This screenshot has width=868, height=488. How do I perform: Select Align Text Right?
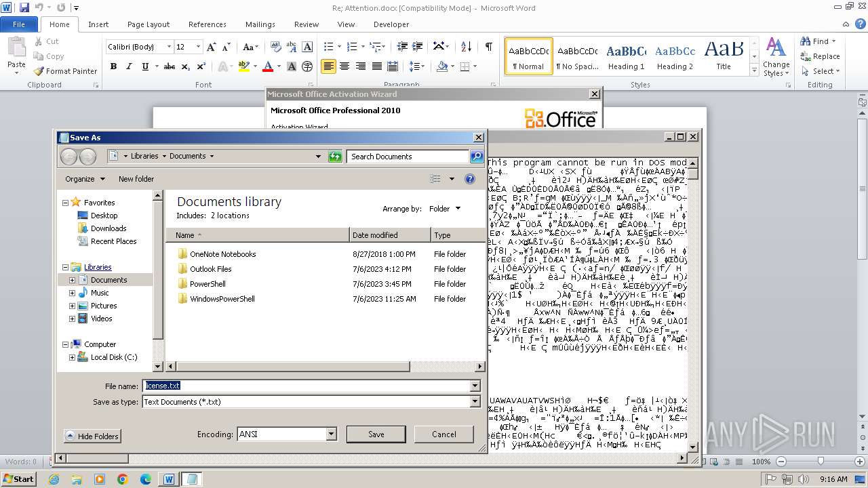coord(360,66)
